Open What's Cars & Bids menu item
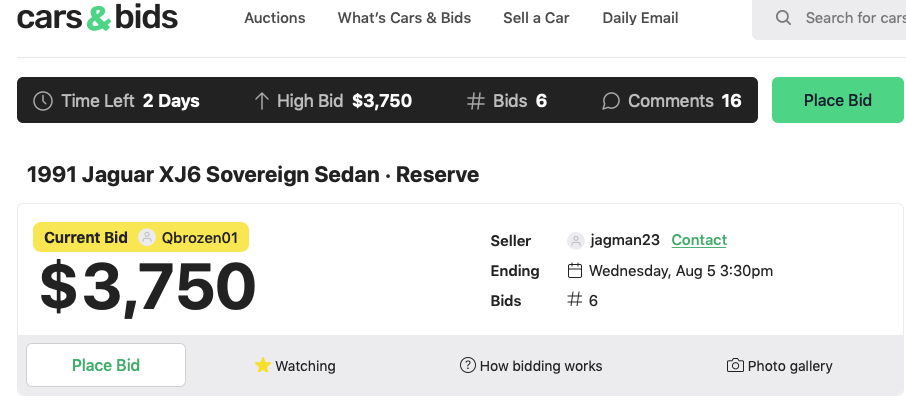The height and width of the screenshot is (412, 906). 404,18
